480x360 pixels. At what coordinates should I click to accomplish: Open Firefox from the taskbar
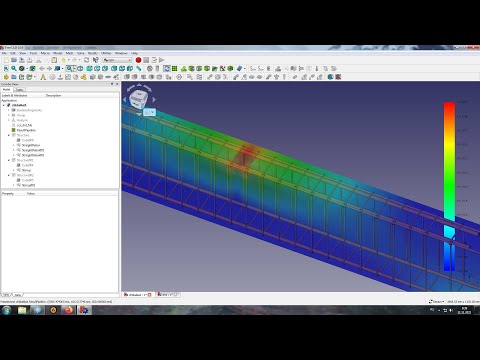tap(69, 310)
